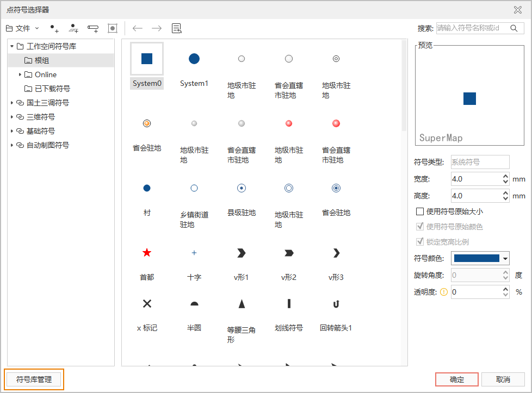Click the new point symbol icon
The width and height of the screenshot is (532, 393).
(54, 28)
